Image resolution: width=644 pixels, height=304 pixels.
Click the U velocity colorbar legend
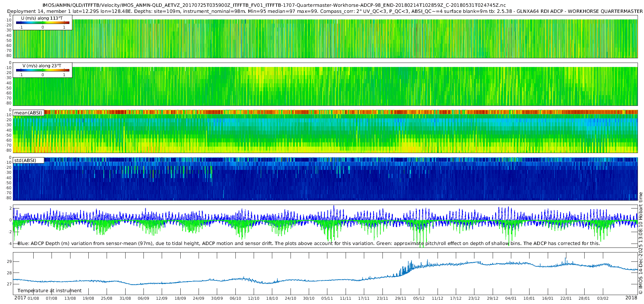tap(43, 23)
